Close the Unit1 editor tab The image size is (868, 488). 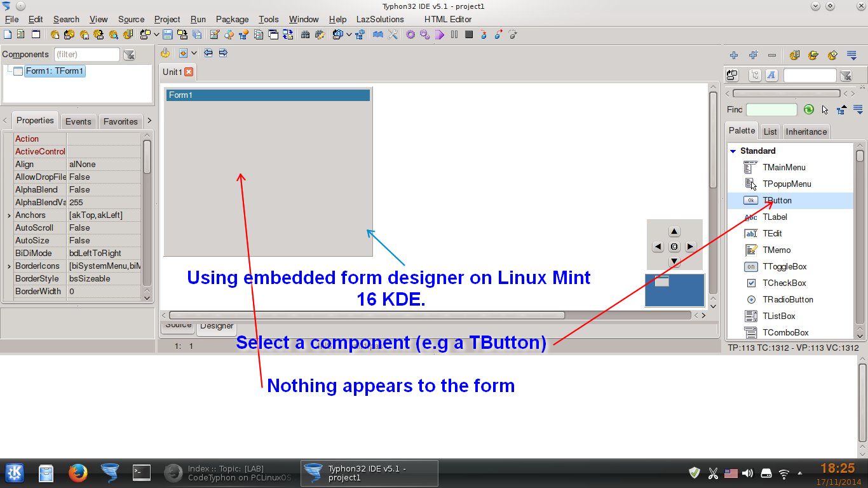tap(189, 72)
